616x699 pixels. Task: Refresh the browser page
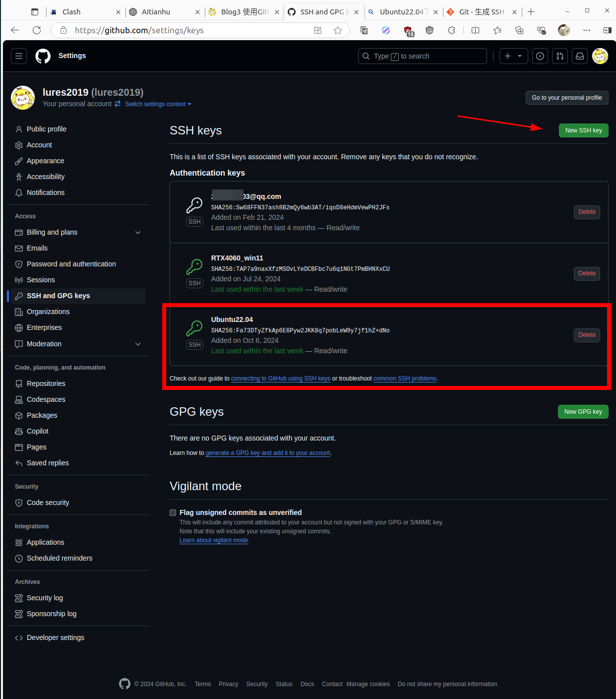37,30
